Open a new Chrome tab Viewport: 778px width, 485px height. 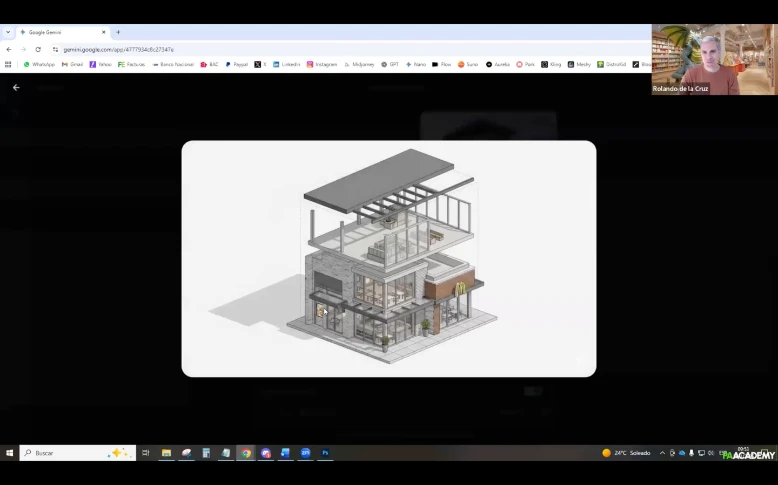[118, 32]
